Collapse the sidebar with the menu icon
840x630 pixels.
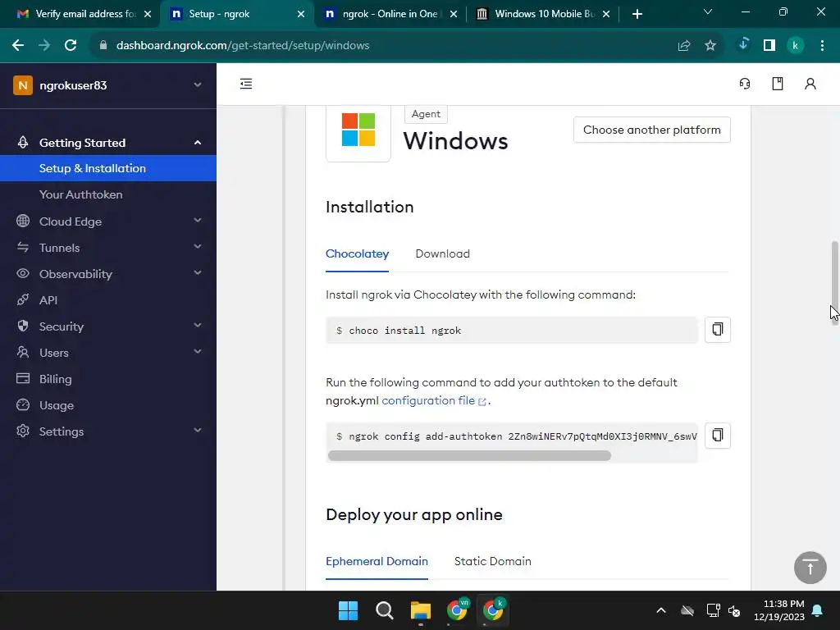[246, 84]
